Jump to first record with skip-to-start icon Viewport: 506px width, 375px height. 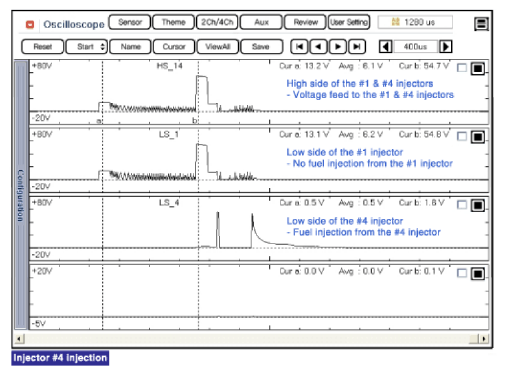pyautogui.click(x=299, y=47)
